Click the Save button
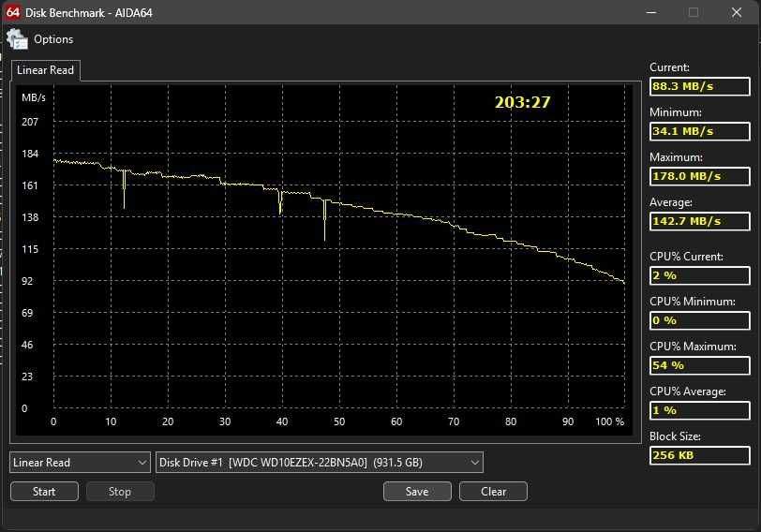Image resolution: width=761 pixels, height=532 pixels. point(417,492)
